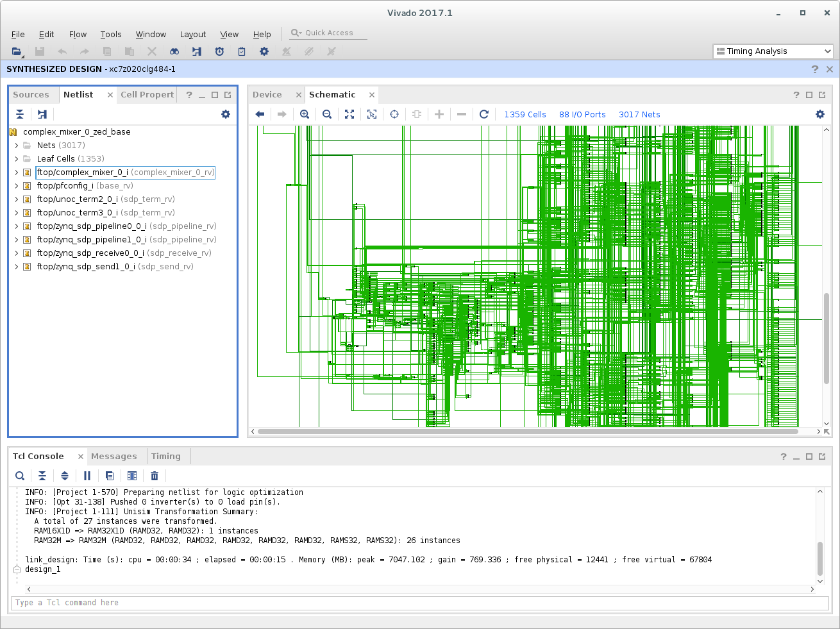Select ftop/zynq_sdp_pipeline1_0_i in netlist
Screen dimensions: 840x629
pyautogui.click(x=126, y=240)
